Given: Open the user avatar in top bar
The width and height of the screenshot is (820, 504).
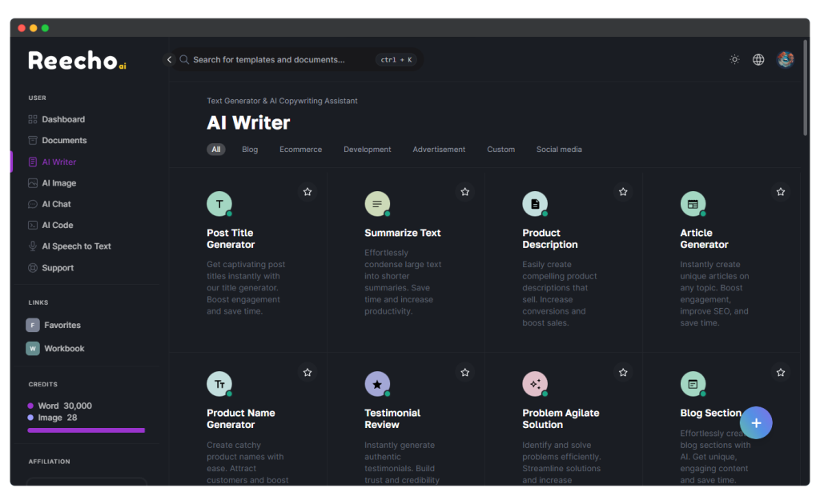Looking at the screenshot, I should coord(786,59).
